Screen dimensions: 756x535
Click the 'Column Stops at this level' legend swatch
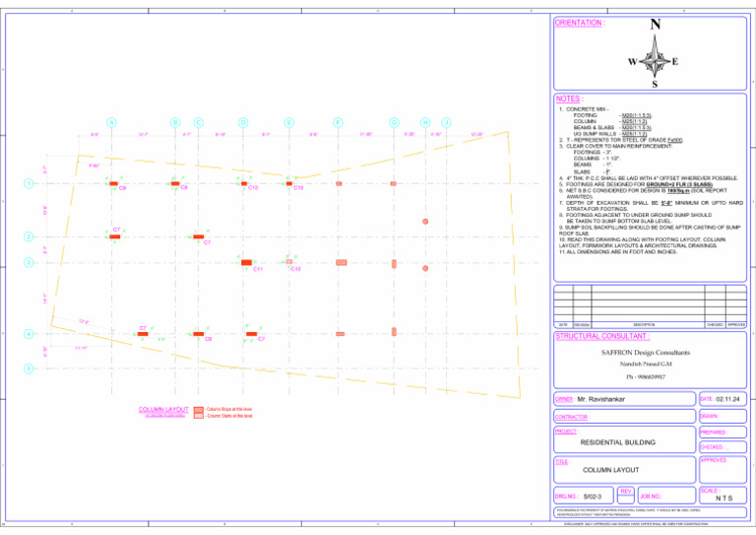pos(198,410)
